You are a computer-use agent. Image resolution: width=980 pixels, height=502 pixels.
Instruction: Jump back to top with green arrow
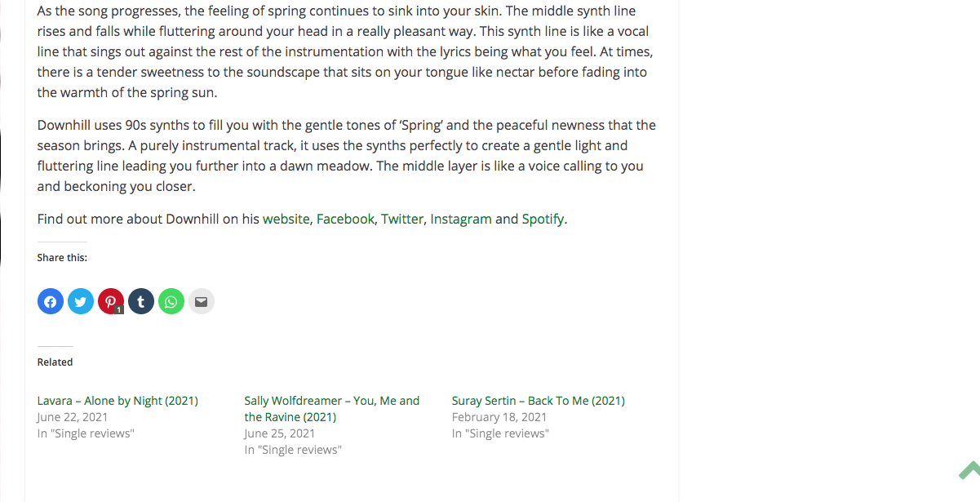point(969,471)
